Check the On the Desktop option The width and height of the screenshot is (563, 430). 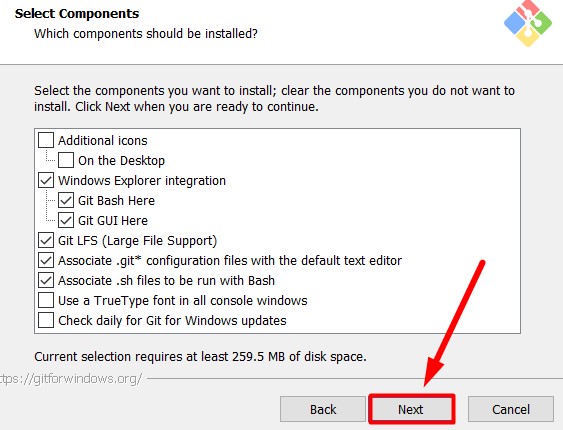point(66,160)
